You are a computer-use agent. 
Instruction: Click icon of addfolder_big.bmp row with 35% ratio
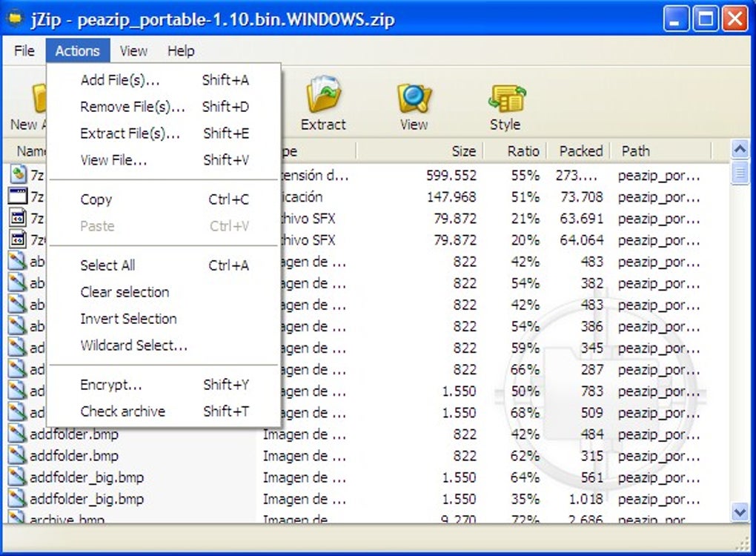(x=17, y=499)
